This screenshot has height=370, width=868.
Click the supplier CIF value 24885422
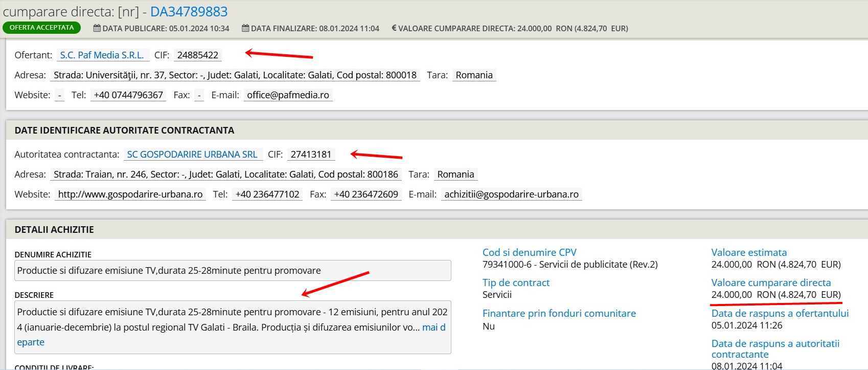click(197, 55)
